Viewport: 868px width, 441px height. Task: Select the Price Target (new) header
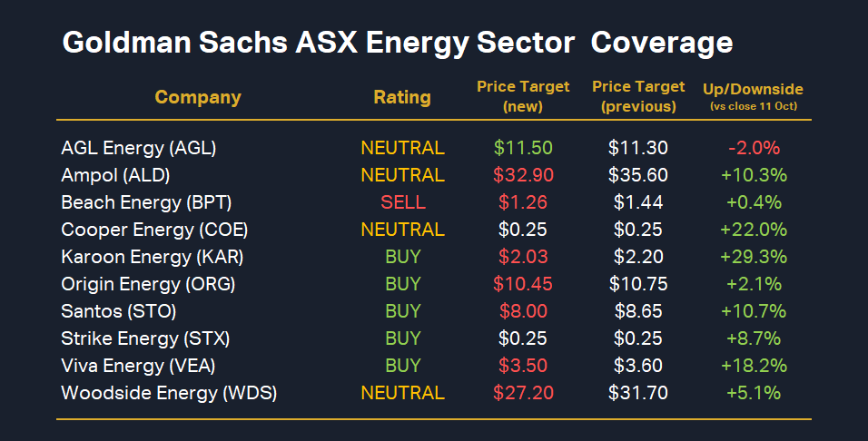[523, 96]
